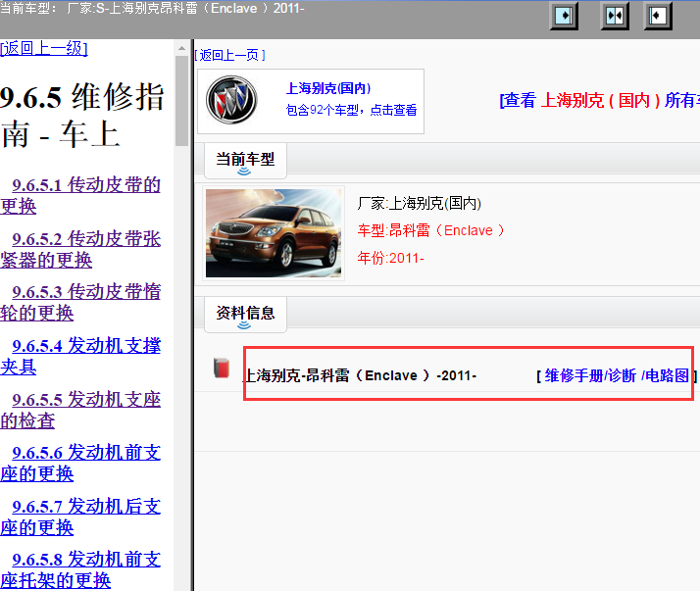
Task: Click 年份:2011- red text
Action: pos(390,258)
